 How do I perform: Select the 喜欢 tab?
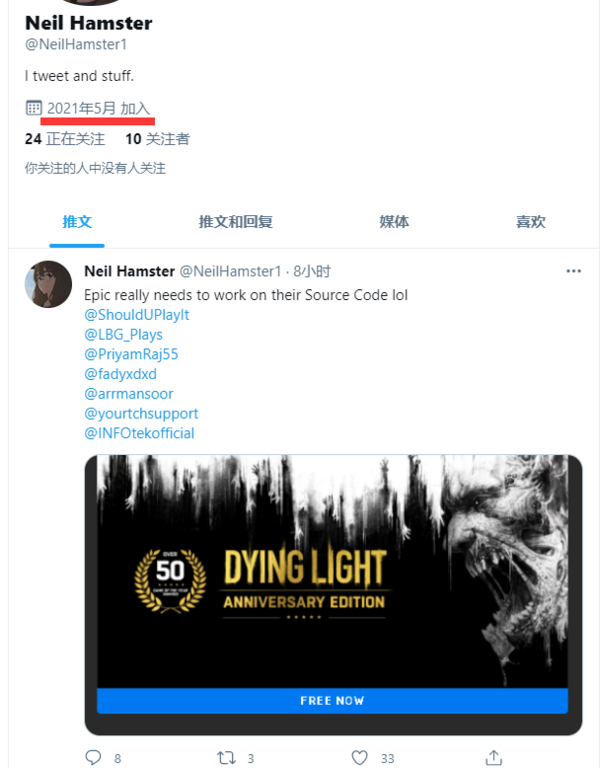pyautogui.click(x=530, y=222)
